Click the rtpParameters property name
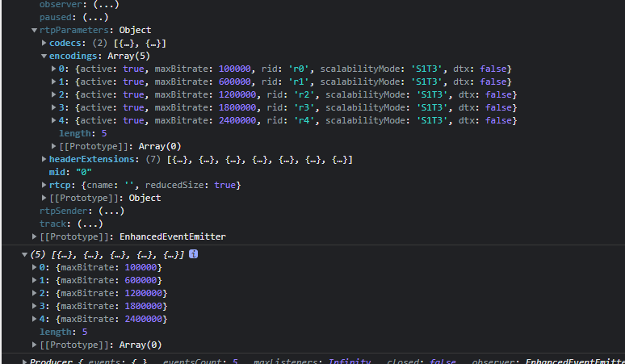This screenshot has width=625, height=364. (74, 31)
